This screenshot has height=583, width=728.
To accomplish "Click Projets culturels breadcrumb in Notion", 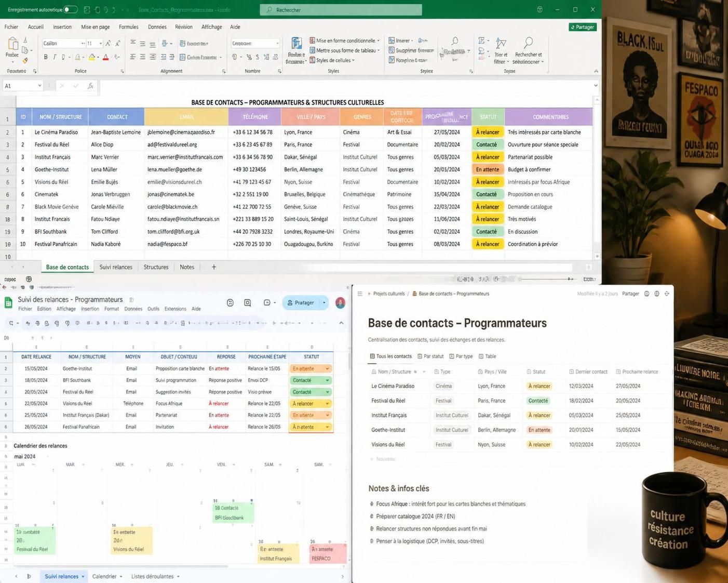I will pos(388,294).
